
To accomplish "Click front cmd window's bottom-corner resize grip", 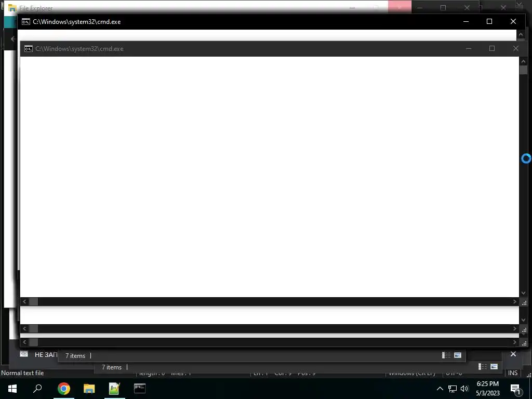I will tap(524, 303).
